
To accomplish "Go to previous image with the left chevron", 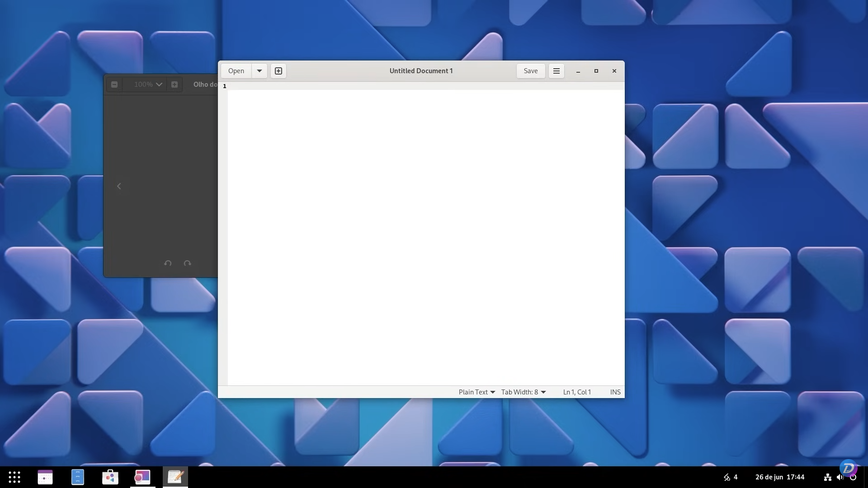I will click(119, 186).
